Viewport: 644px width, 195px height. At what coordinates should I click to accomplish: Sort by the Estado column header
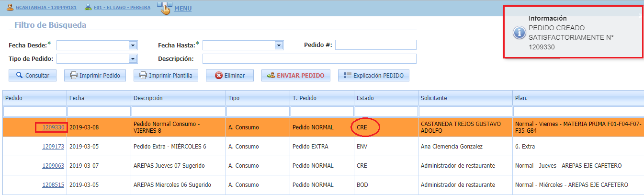pos(386,98)
